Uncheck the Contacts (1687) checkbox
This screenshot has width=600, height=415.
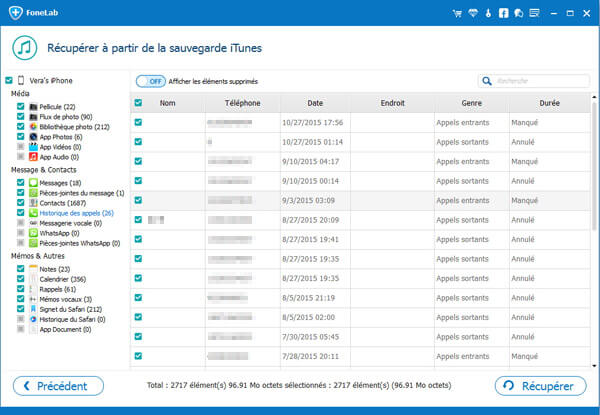(21, 203)
